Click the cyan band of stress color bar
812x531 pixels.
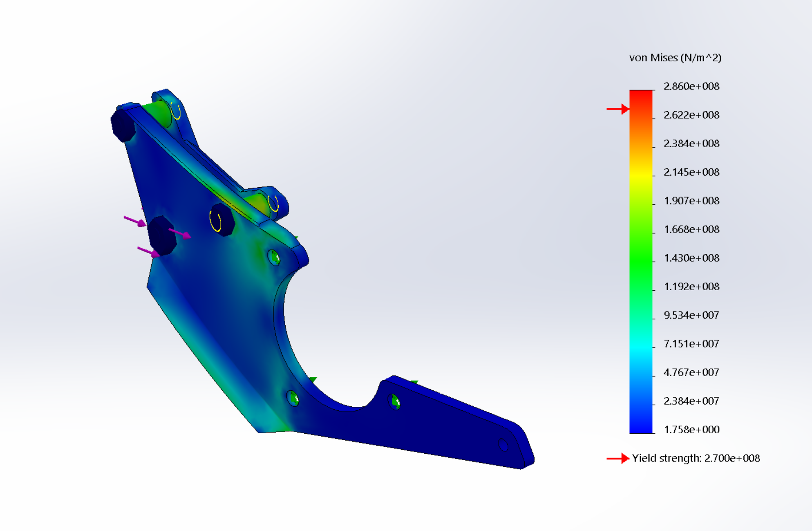(641, 345)
